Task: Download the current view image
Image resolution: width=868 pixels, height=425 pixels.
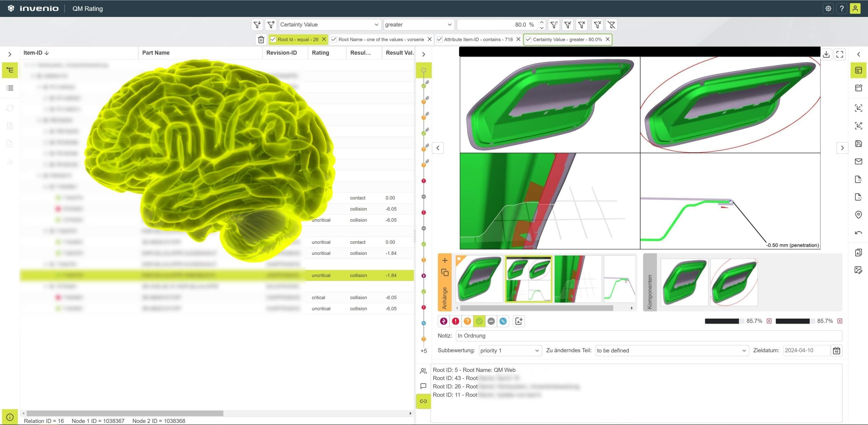Action: coord(826,54)
